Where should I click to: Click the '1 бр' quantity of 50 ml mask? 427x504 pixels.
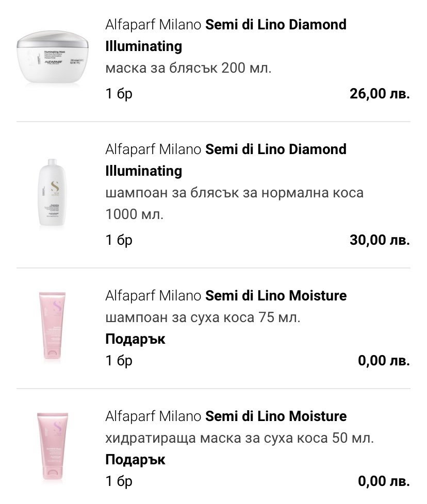(119, 481)
